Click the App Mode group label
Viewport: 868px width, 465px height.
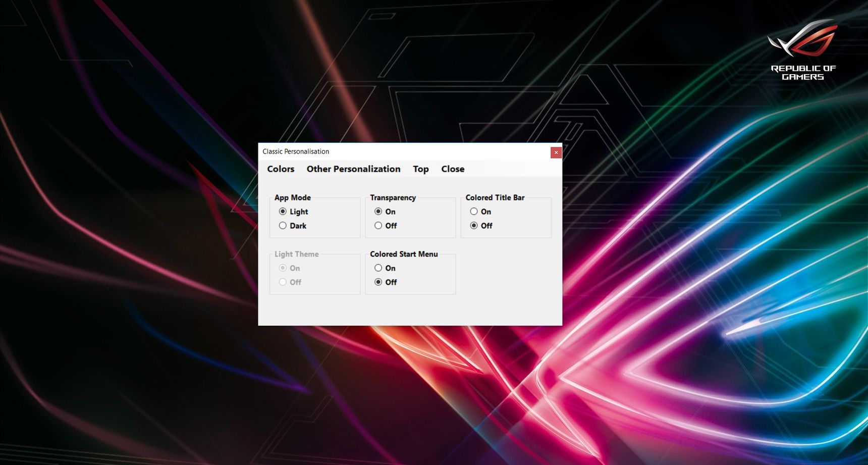tap(293, 198)
